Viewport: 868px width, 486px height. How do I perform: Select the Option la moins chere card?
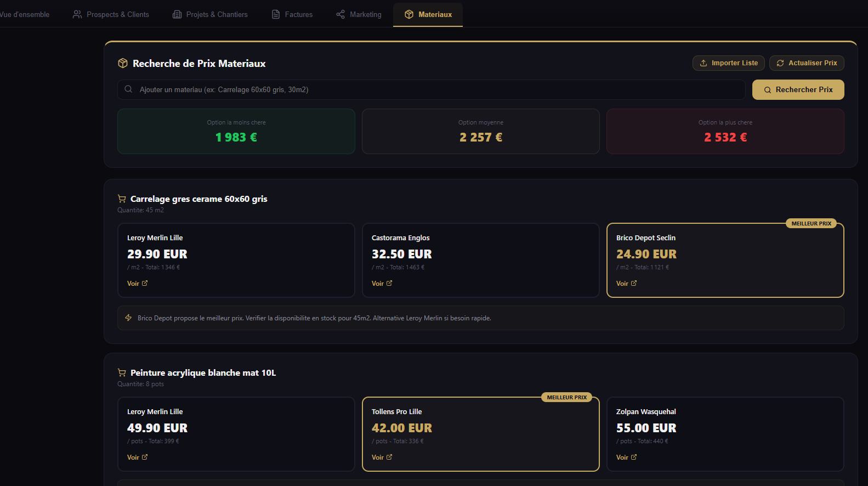tap(236, 132)
